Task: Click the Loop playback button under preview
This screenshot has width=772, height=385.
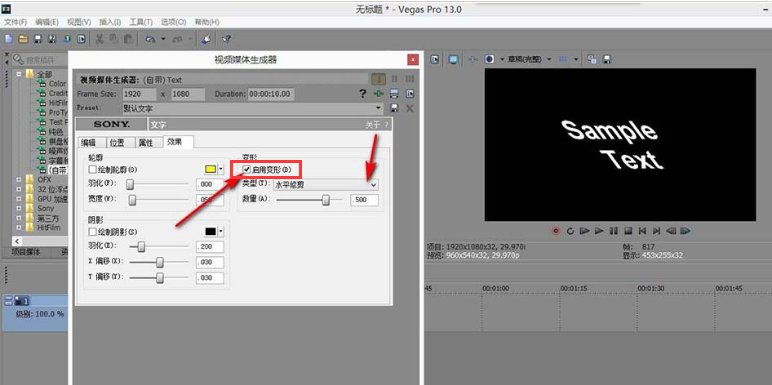Action: [x=570, y=230]
